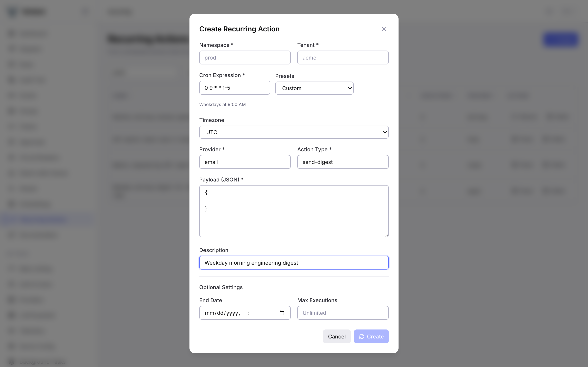
Task: Click the End Date mm/dd/yyyy input
Action: [x=236, y=313]
